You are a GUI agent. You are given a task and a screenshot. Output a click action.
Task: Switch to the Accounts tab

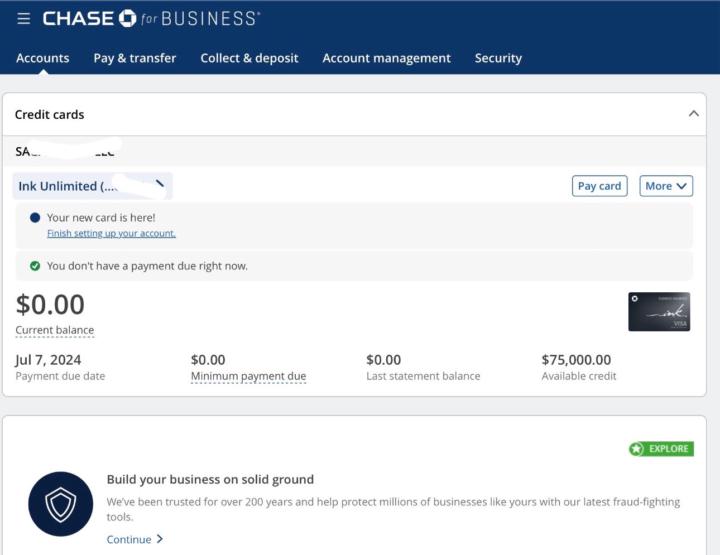coord(43,58)
